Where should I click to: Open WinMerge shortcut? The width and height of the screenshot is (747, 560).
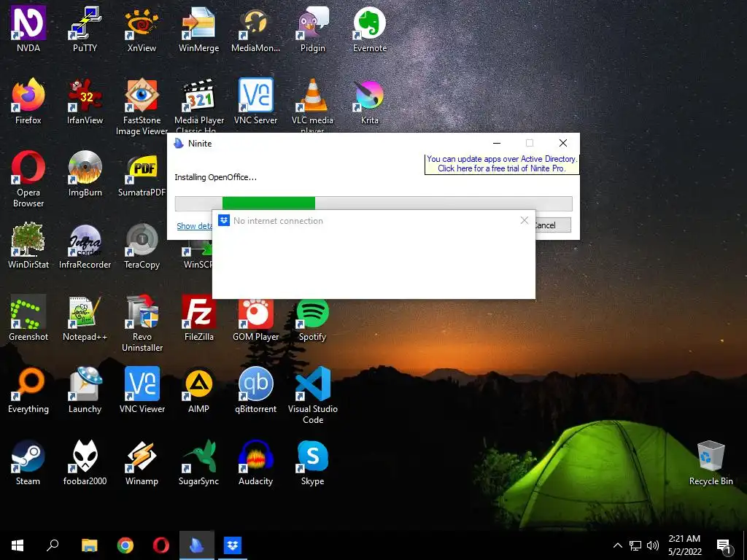198,28
